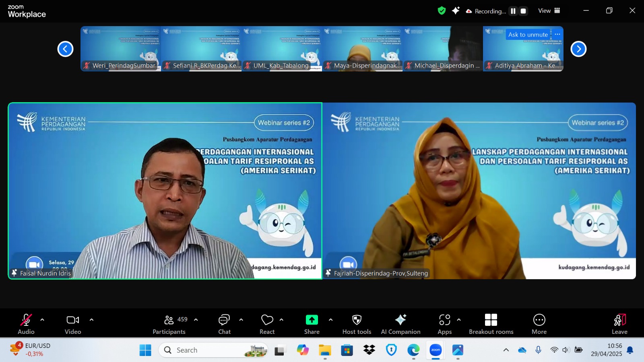The image size is (644, 362).
Task: Expand participants options arrow
Action: (x=196, y=320)
